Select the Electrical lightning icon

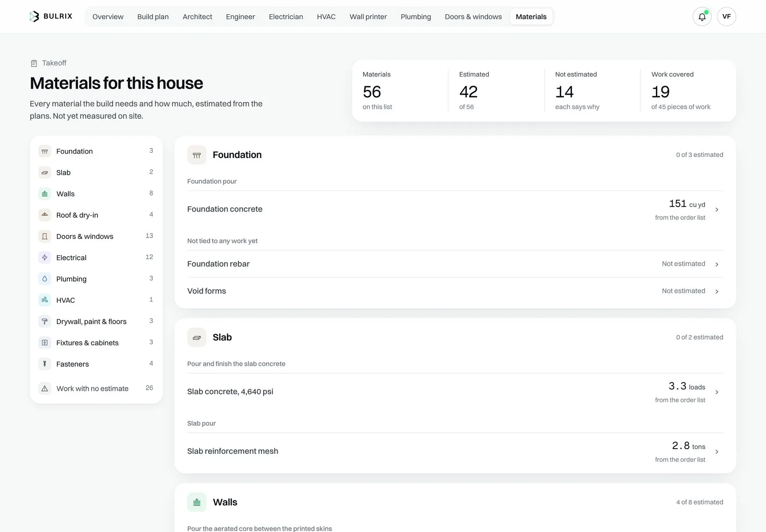[45, 258]
